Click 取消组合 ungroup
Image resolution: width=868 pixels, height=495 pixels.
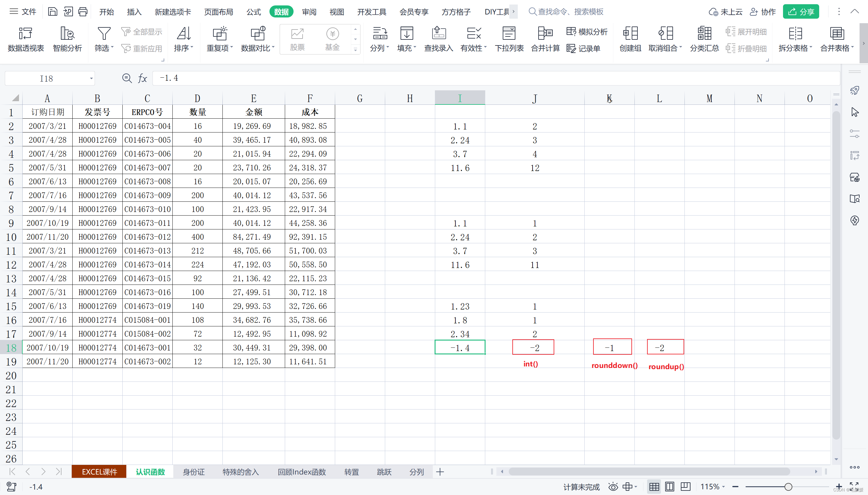[x=665, y=39]
